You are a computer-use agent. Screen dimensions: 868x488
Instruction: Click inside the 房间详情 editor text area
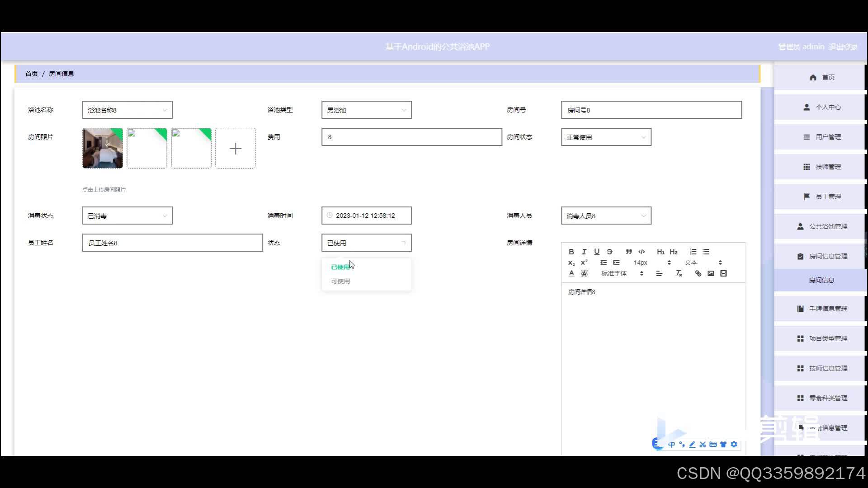(653, 368)
